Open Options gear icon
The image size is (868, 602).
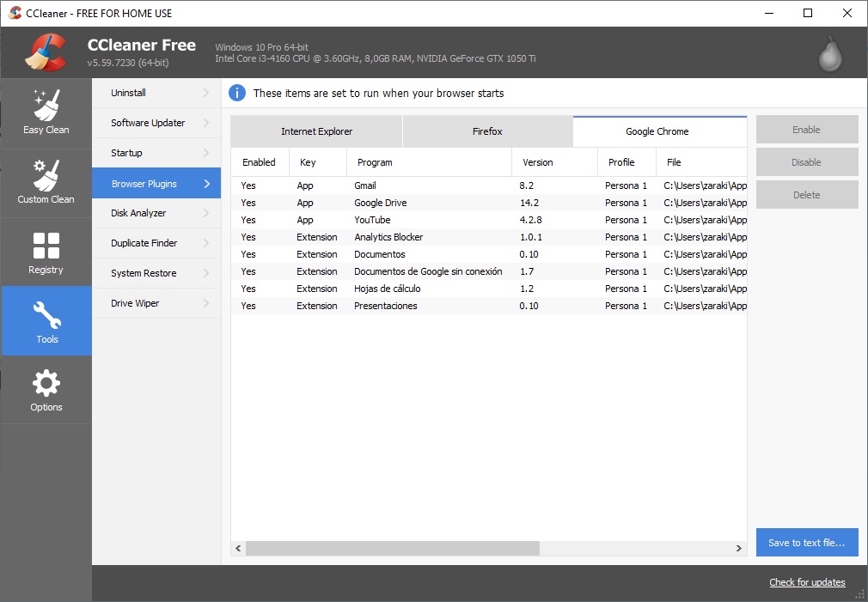pos(46,383)
